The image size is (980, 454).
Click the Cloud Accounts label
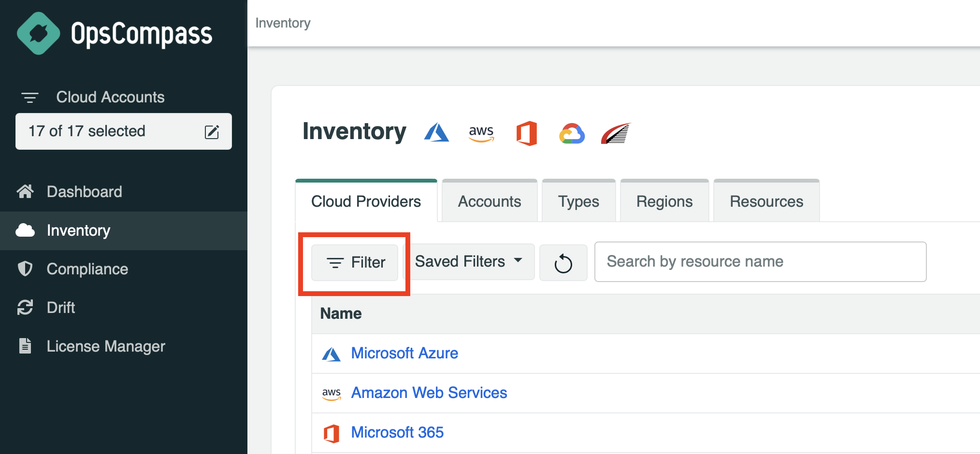click(x=110, y=97)
